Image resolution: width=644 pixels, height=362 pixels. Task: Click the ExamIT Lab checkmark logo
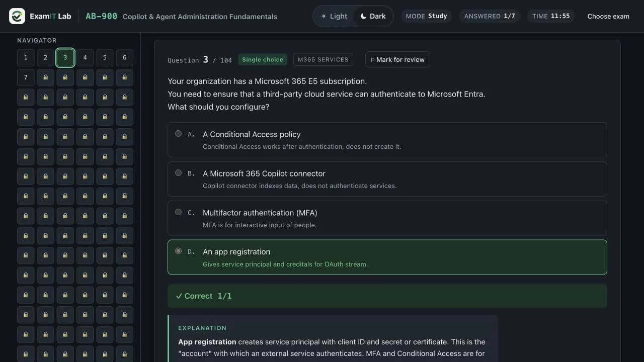[x=17, y=16]
